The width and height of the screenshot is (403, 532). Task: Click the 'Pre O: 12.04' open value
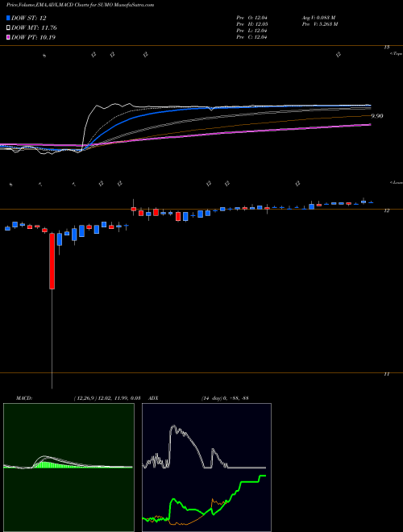click(251, 18)
